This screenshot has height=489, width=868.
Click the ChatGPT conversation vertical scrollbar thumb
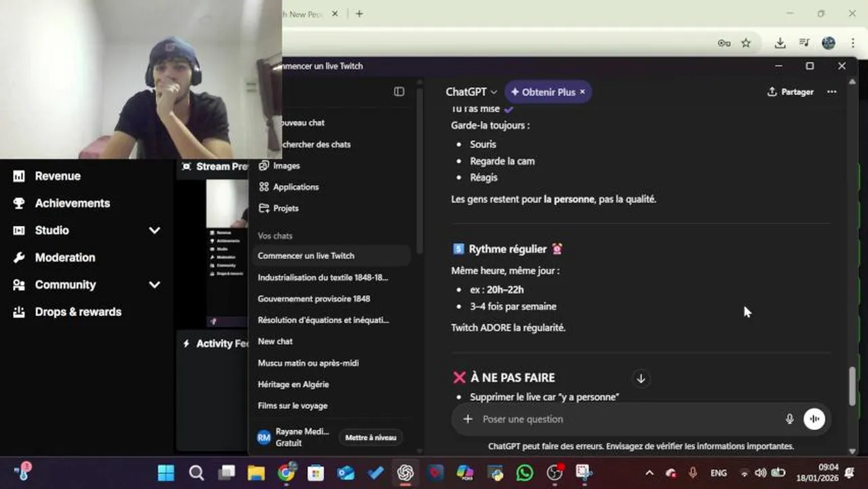pos(852,386)
